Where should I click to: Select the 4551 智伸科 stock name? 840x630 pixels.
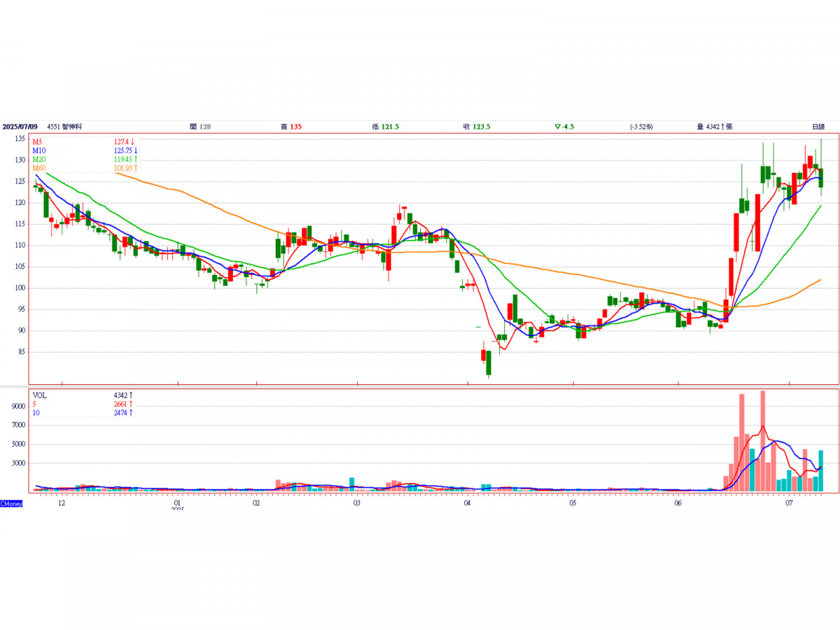point(64,127)
